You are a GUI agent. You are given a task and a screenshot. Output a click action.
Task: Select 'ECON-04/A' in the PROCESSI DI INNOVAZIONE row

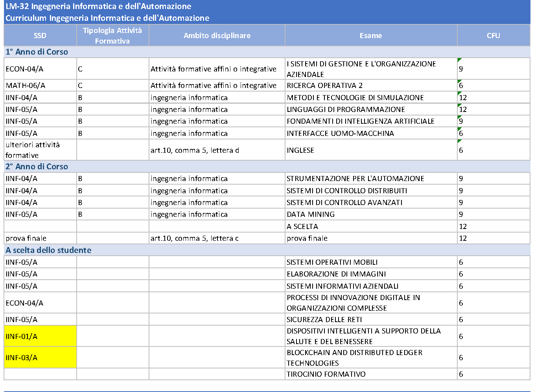click(40, 303)
